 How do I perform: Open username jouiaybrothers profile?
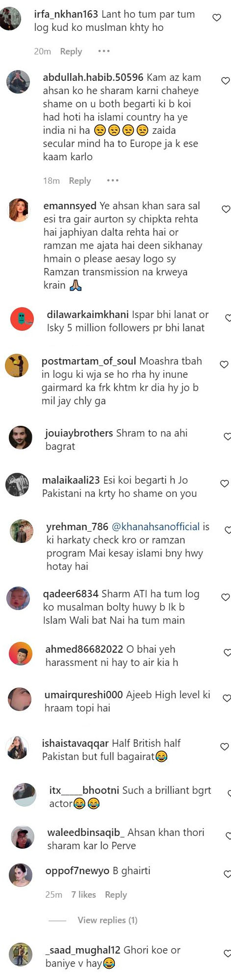click(79, 433)
